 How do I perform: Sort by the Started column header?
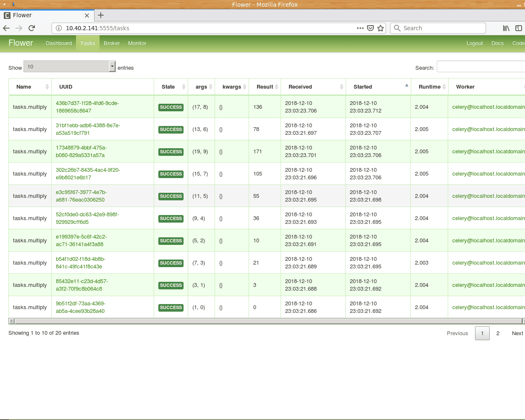click(378, 87)
